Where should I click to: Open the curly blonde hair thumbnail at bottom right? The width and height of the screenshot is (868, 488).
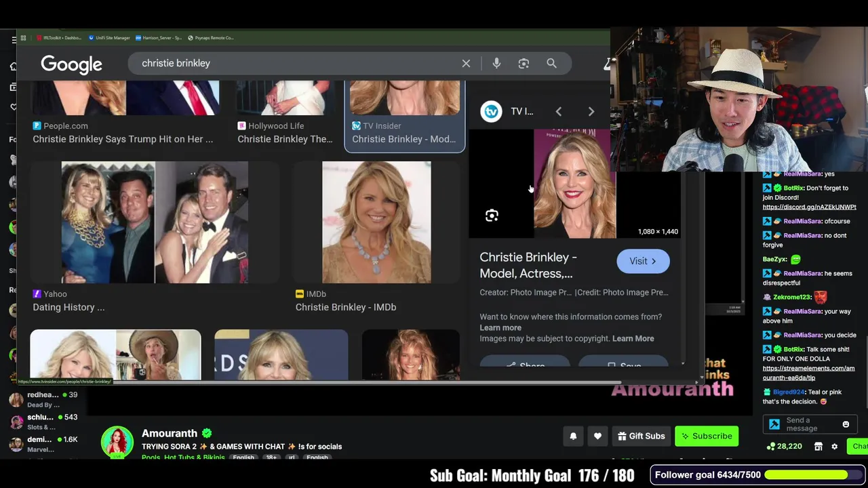click(x=411, y=354)
